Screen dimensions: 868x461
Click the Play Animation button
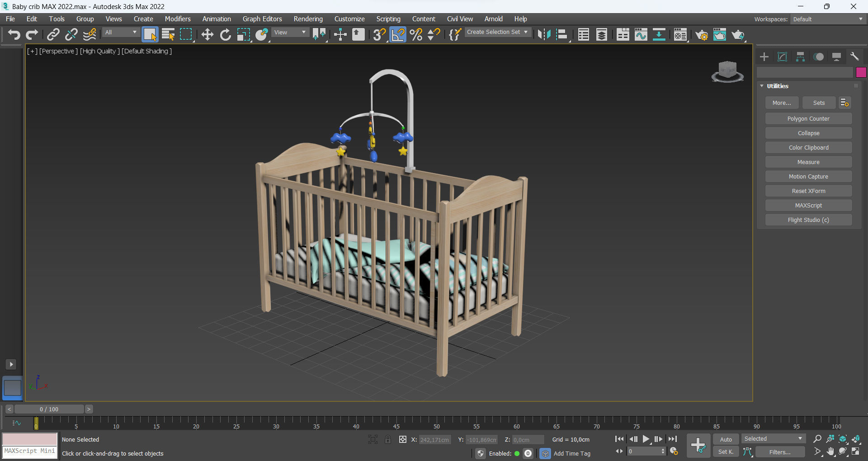[x=646, y=439]
